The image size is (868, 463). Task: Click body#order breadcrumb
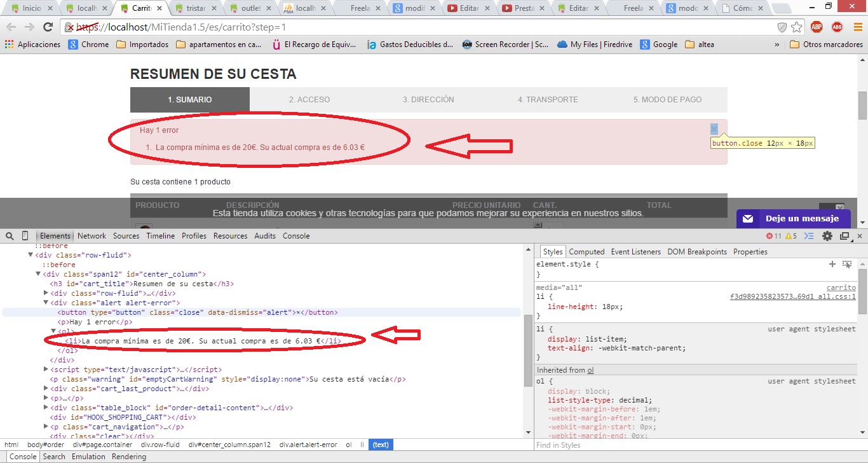click(46, 445)
